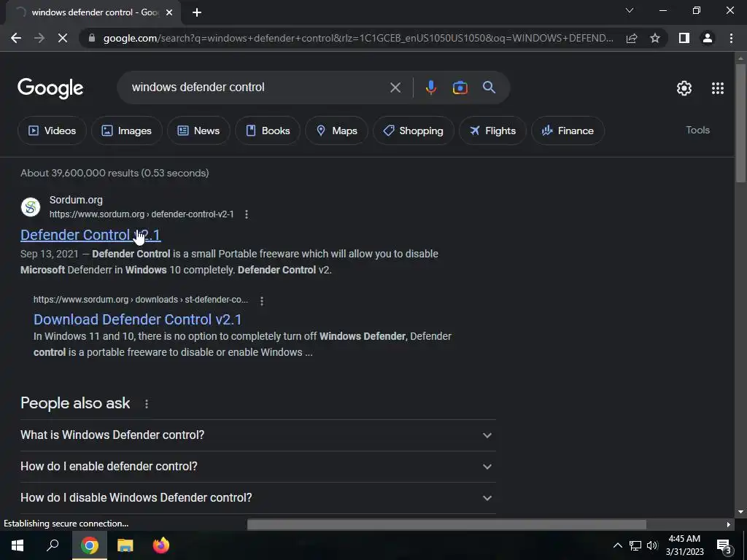Image resolution: width=747 pixels, height=560 pixels.
Task: Open the Defender Control v2.1 result
Action: (90, 235)
